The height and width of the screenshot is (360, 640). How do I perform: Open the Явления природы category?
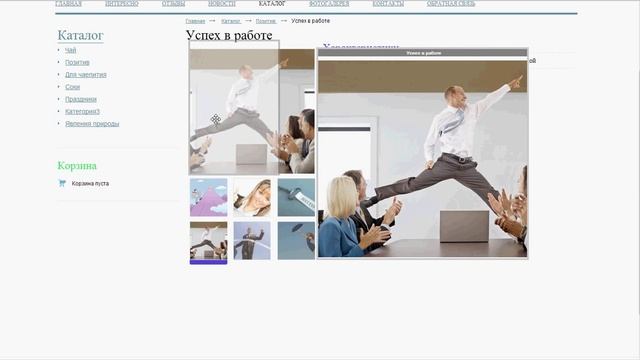point(92,124)
